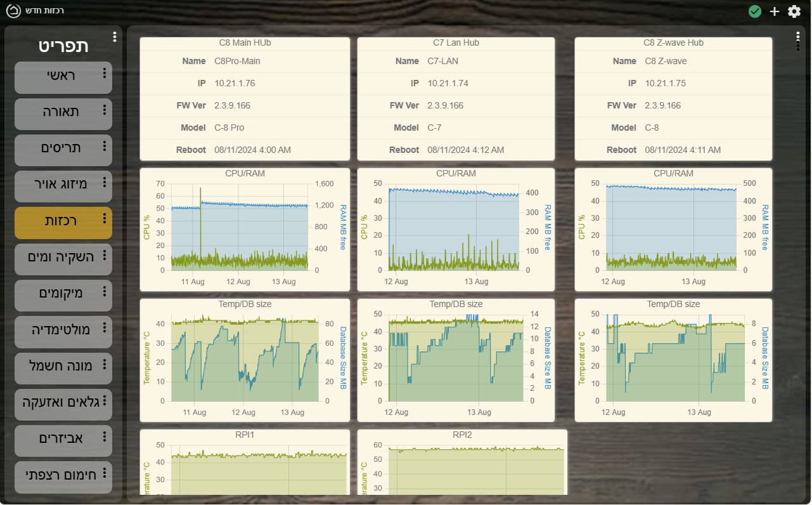Click the green connection status checkmark icon
812x505 pixels.
pos(754,11)
